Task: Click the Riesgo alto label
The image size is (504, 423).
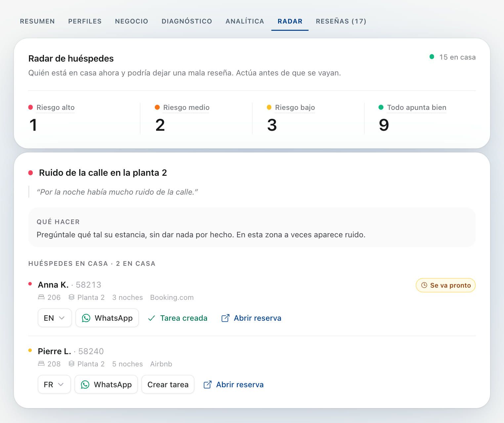Action: pos(56,108)
